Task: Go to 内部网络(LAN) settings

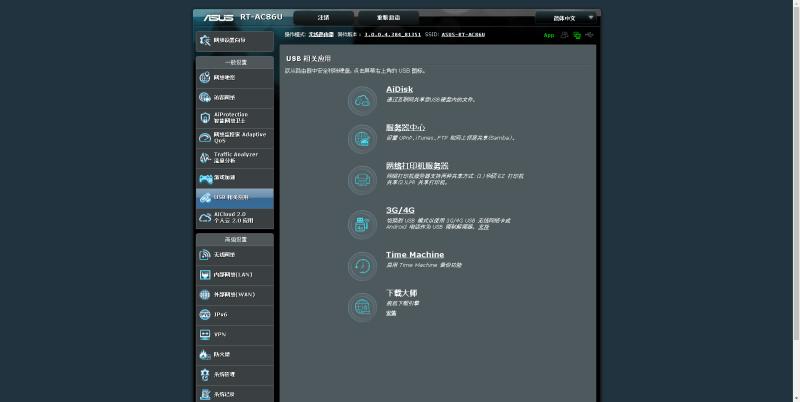Action: (x=235, y=275)
